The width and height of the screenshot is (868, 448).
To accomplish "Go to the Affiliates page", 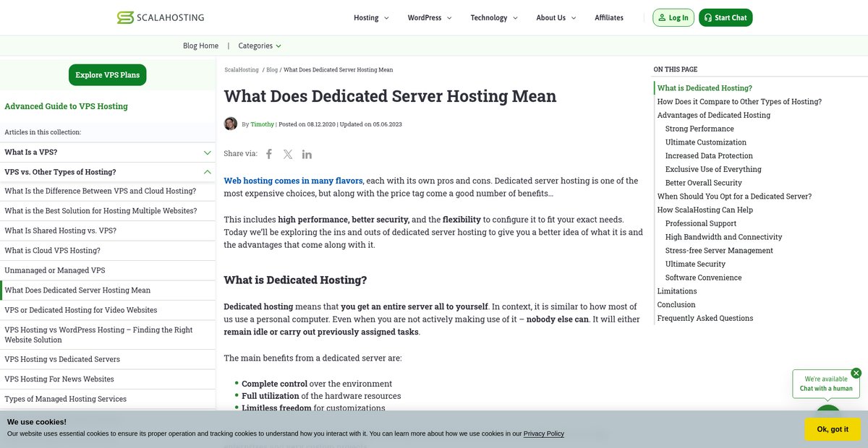I will pos(609,18).
